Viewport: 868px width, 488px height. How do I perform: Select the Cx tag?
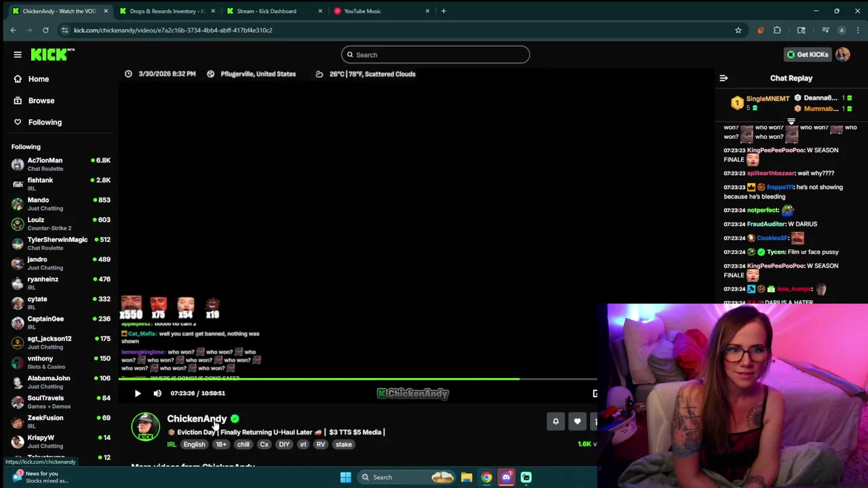click(264, 445)
